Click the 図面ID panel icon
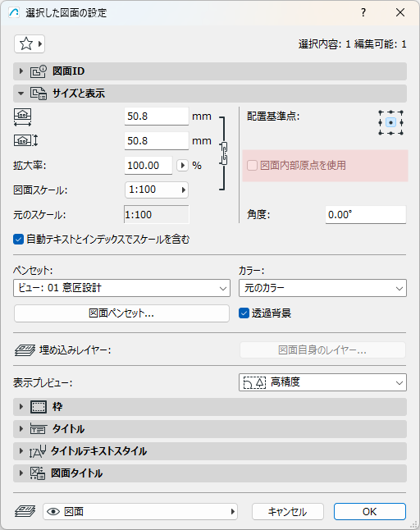Image resolution: width=420 pixels, height=530 pixels. (39, 71)
